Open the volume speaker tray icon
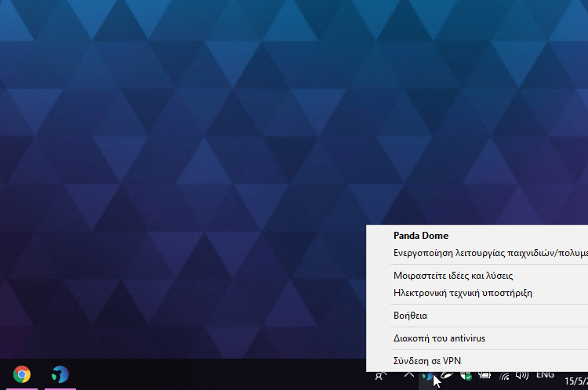Viewport: 588px width, 390px height. tap(522, 375)
